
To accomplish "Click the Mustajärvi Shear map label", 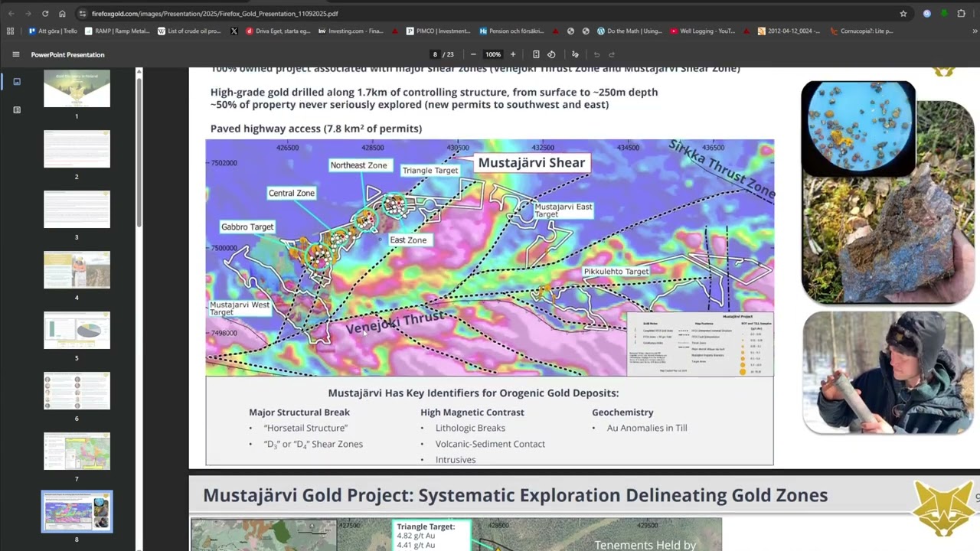I will tap(531, 162).
